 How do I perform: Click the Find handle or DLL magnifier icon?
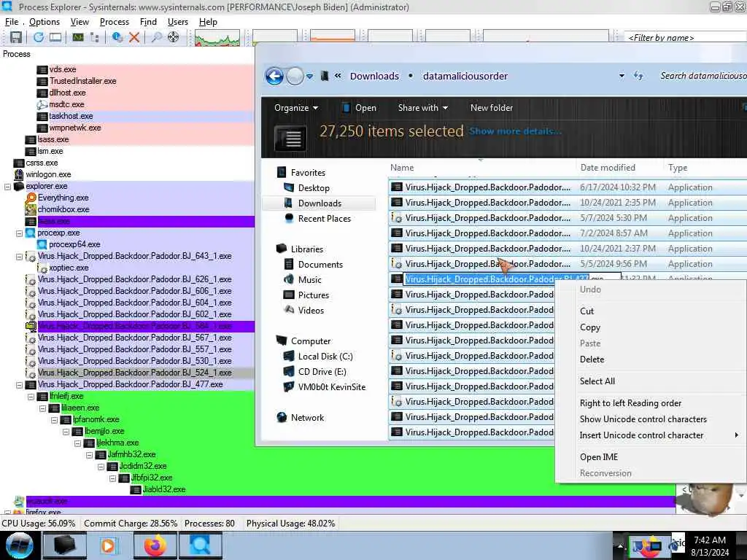point(156,37)
